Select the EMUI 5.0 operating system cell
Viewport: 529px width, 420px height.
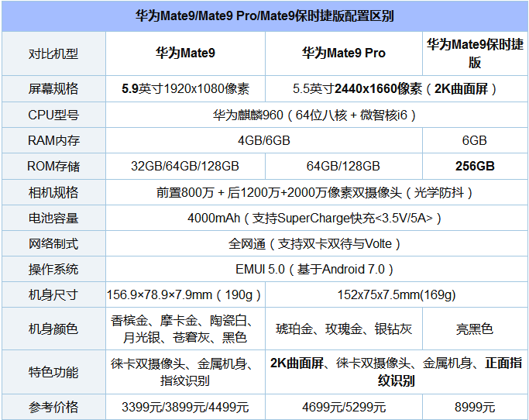[x=317, y=270]
